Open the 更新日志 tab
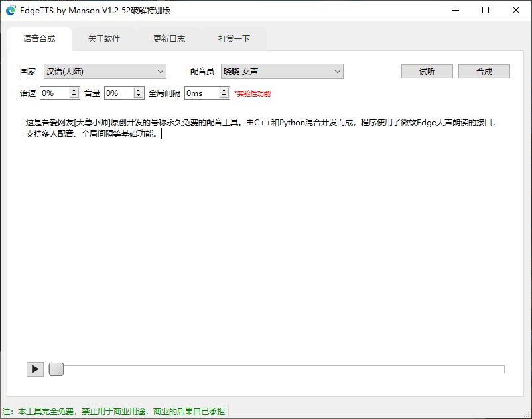Image resolution: width=532 pixels, height=419 pixels. [x=168, y=39]
